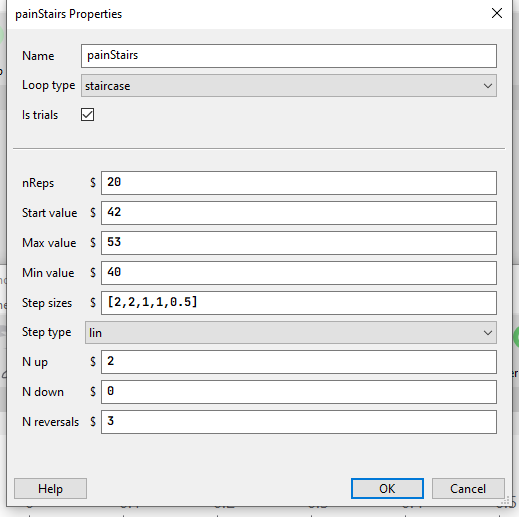Click the Name input field
Image resolution: width=519 pixels, height=517 pixels.
(289, 56)
